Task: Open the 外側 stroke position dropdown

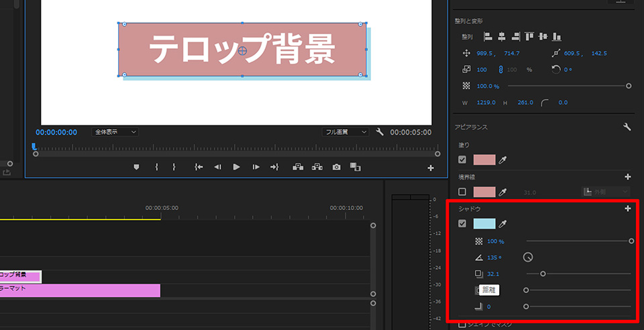Action: (606, 192)
